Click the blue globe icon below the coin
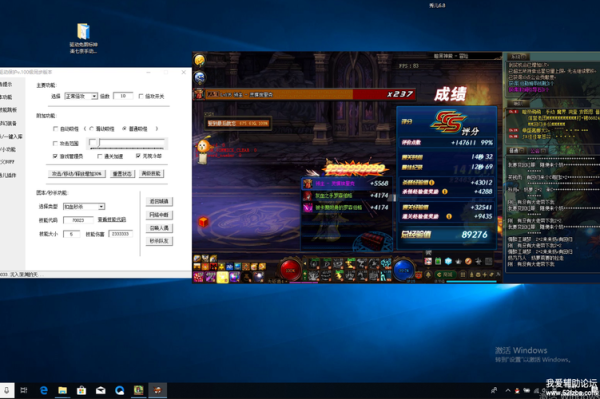The width and height of the screenshot is (600, 399). coord(200,78)
